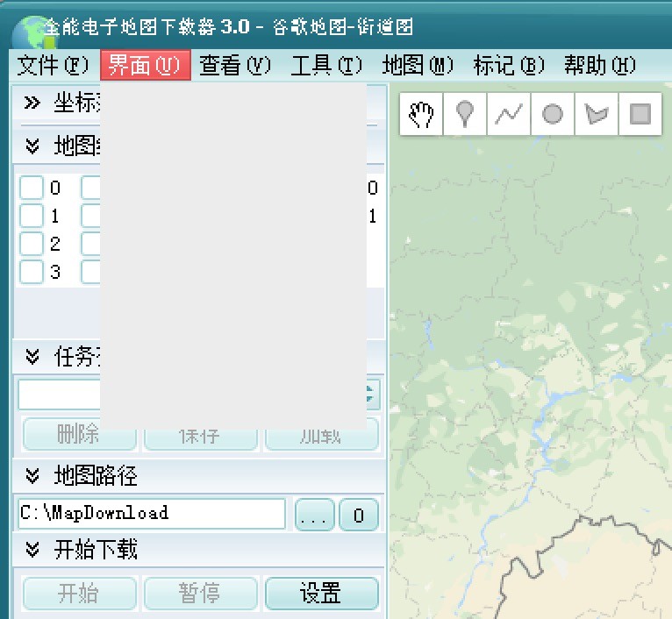The height and width of the screenshot is (619, 672).
Task: Collapse the 地图 level section above the checkboxes
Action: pos(32,146)
